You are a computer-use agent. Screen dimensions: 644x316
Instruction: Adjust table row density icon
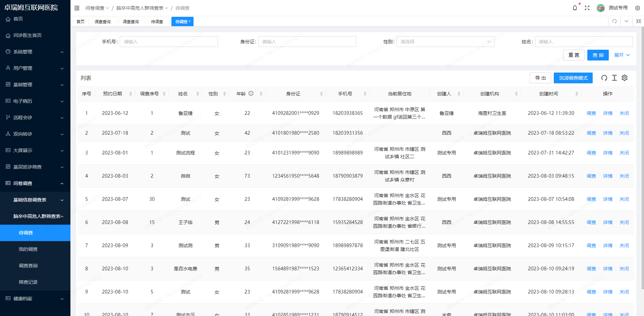coord(614,78)
